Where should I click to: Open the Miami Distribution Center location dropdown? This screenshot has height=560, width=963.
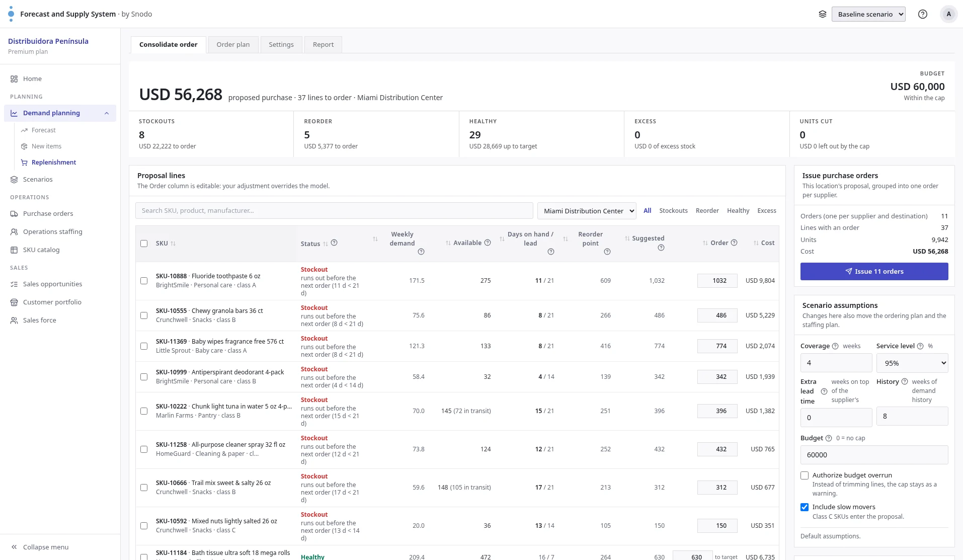(x=587, y=211)
